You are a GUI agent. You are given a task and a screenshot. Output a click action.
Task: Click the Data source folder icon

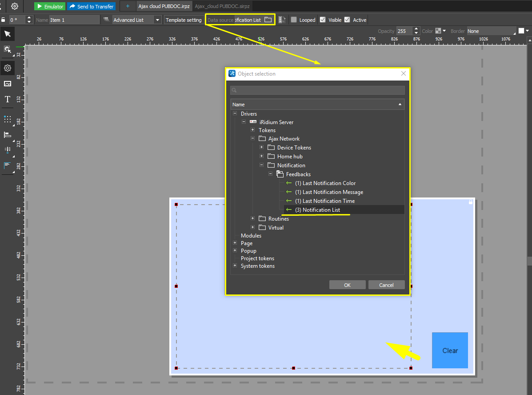pyautogui.click(x=268, y=20)
